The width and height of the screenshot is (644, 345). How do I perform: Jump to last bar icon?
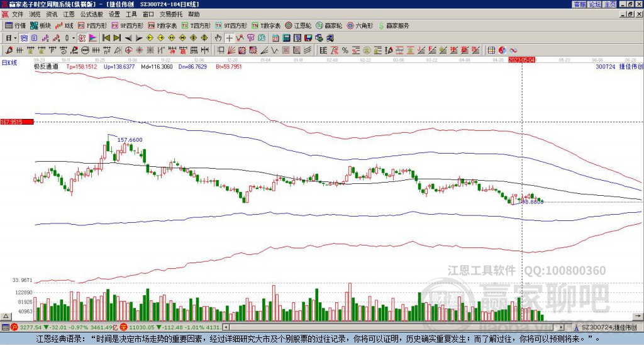tap(117, 38)
